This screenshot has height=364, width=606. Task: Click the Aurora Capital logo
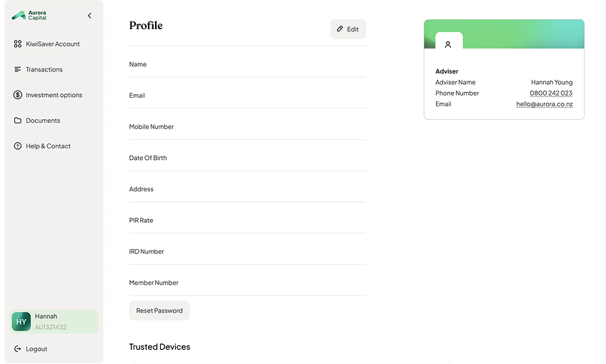[29, 16]
